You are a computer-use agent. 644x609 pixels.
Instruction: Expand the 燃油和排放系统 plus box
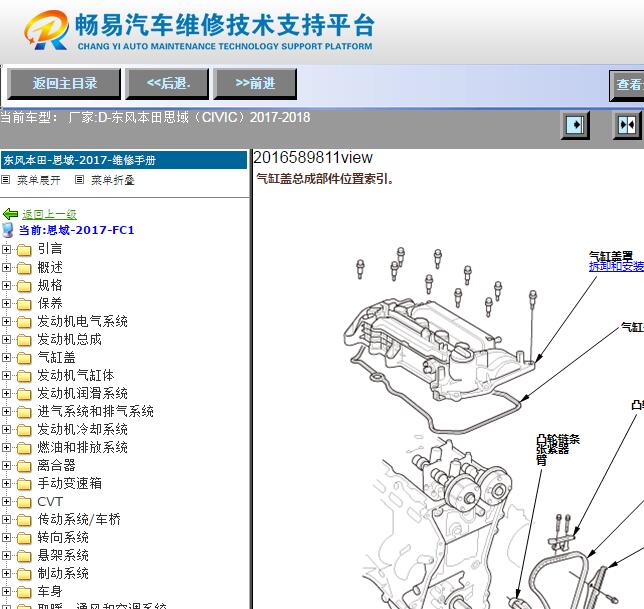pos(6,448)
